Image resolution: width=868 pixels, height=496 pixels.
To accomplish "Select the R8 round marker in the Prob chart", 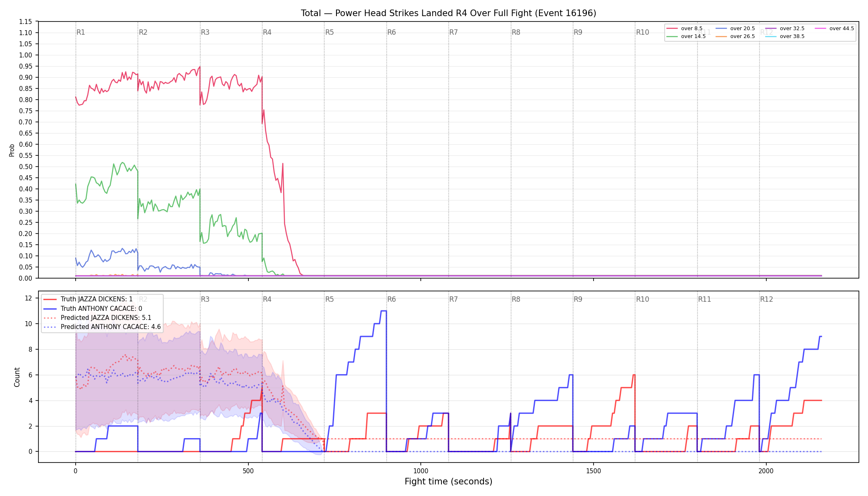I will pyautogui.click(x=516, y=32).
